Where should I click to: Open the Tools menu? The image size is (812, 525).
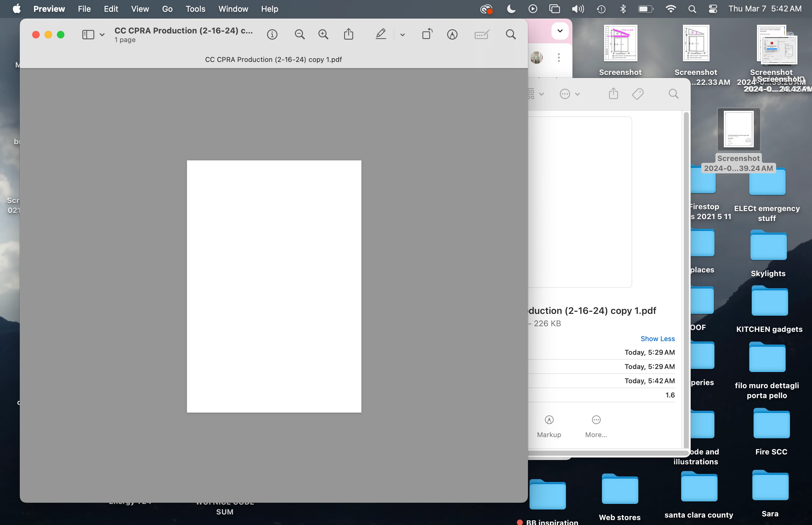195,9
